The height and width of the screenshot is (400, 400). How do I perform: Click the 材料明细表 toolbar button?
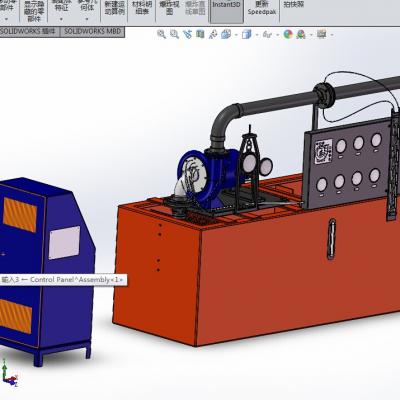[x=142, y=8]
